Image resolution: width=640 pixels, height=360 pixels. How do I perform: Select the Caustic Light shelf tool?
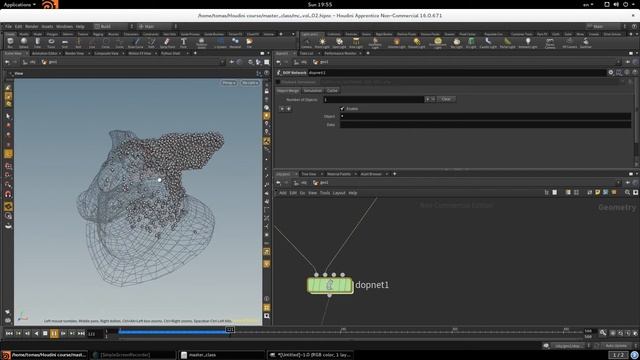(x=488, y=42)
